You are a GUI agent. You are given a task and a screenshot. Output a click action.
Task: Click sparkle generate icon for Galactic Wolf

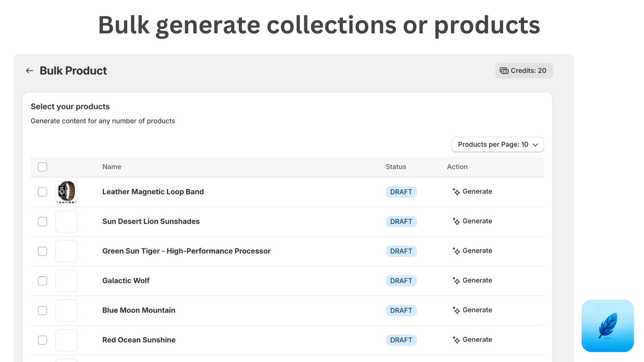point(456,281)
